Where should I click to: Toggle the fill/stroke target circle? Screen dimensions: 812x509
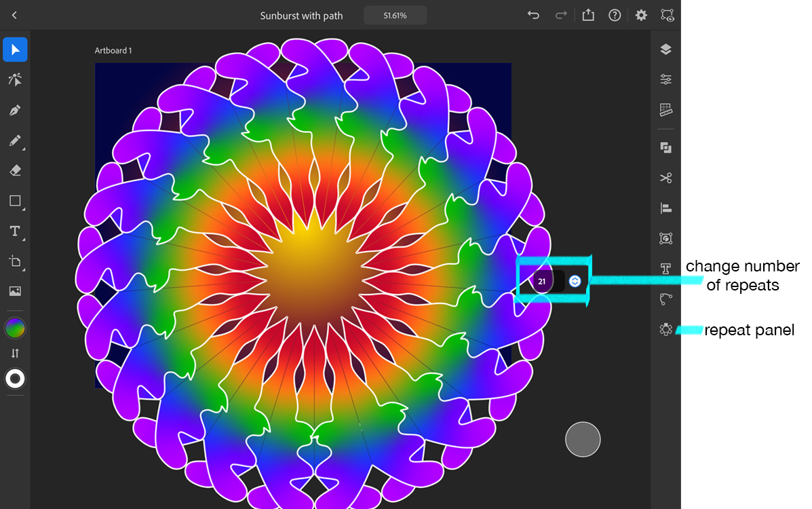coord(15,379)
